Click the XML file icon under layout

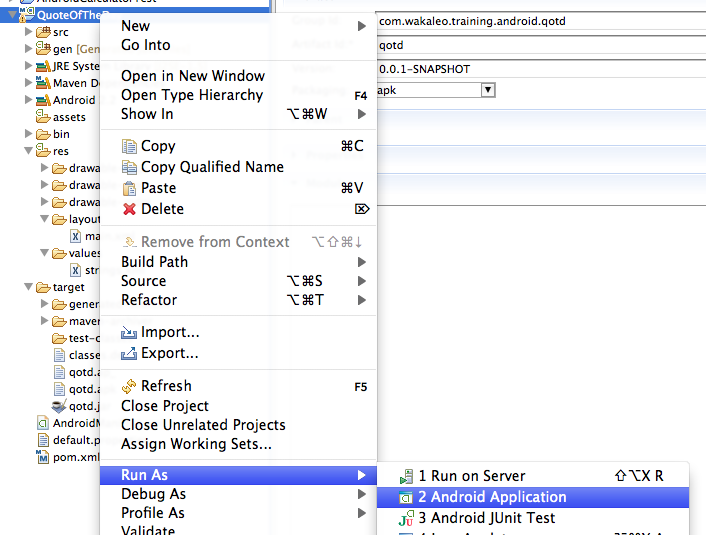point(76,236)
